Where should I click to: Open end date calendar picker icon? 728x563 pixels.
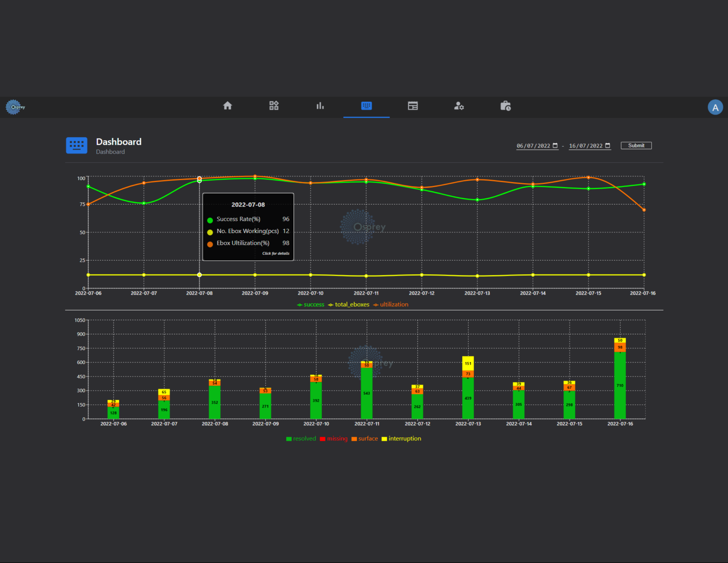coord(607,145)
